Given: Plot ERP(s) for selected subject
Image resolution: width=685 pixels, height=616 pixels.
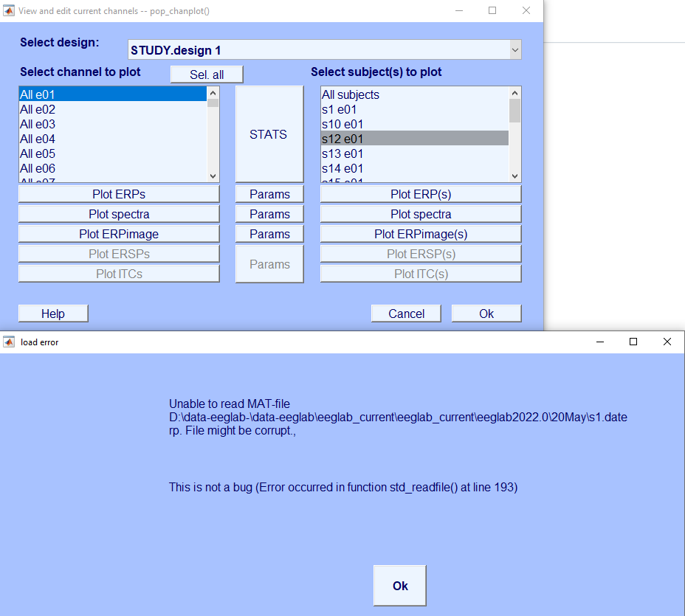Looking at the screenshot, I should [x=420, y=193].
